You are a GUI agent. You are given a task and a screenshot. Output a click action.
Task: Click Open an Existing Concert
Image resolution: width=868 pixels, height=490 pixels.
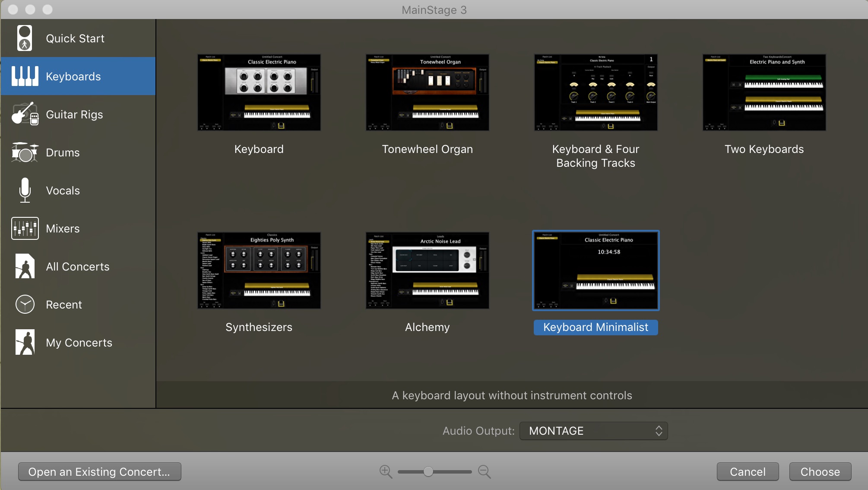coord(99,471)
